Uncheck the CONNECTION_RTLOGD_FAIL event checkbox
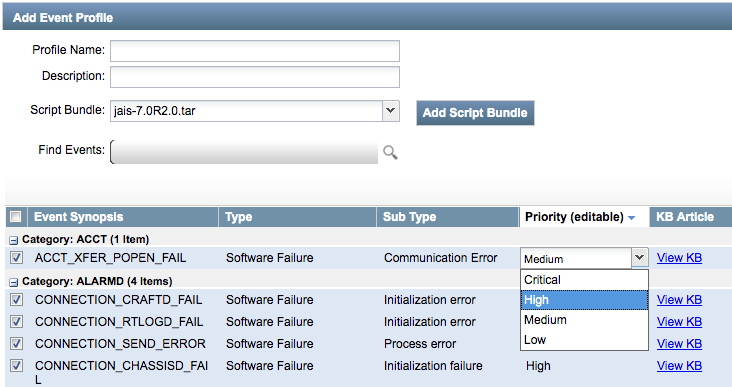The width and height of the screenshot is (732, 387). (16, 321)
